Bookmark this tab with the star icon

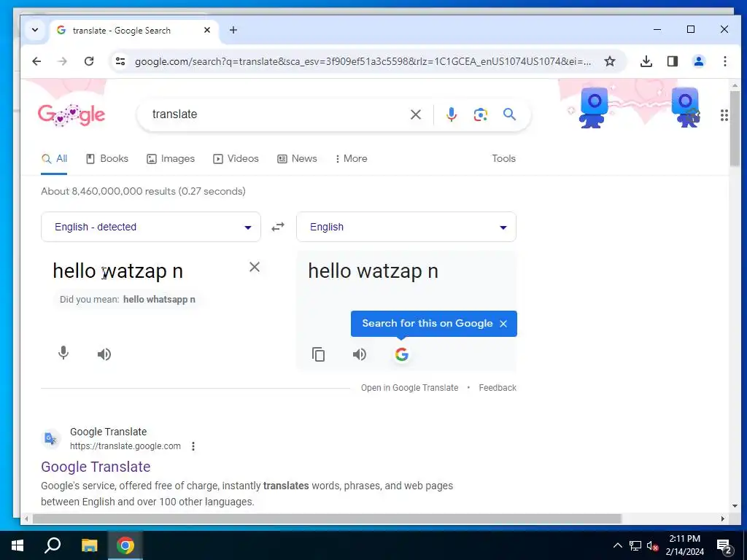(x=610, y=61)
